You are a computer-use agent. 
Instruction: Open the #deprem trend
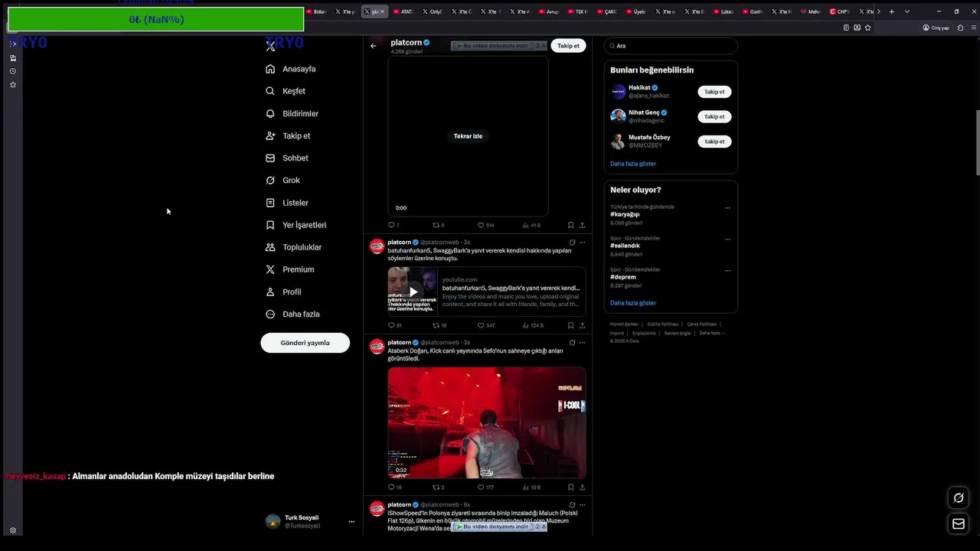coord(623,277)
